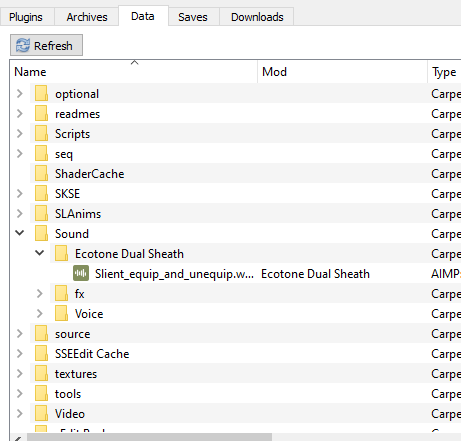Expand the seq folder
The height and width of the screenshot is (441, 461).
[20, 154]
